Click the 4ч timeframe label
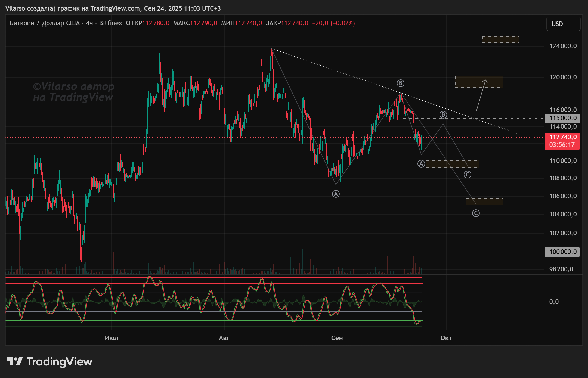 click(89, 23)
